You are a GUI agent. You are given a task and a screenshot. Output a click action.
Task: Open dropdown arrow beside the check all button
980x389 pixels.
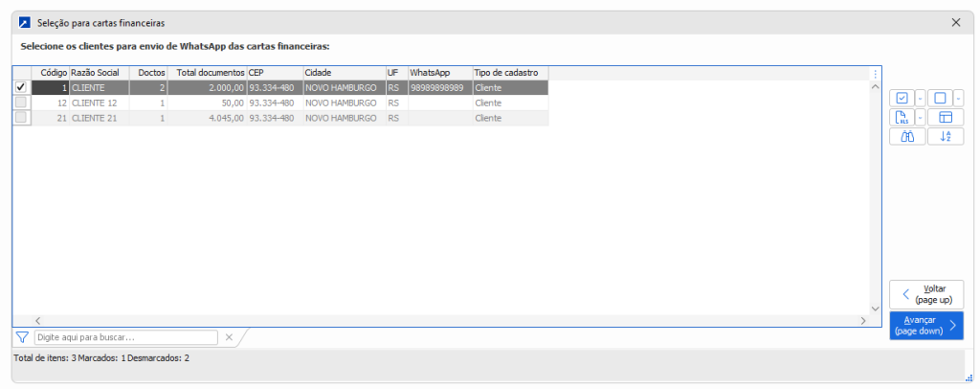[920, 98]
